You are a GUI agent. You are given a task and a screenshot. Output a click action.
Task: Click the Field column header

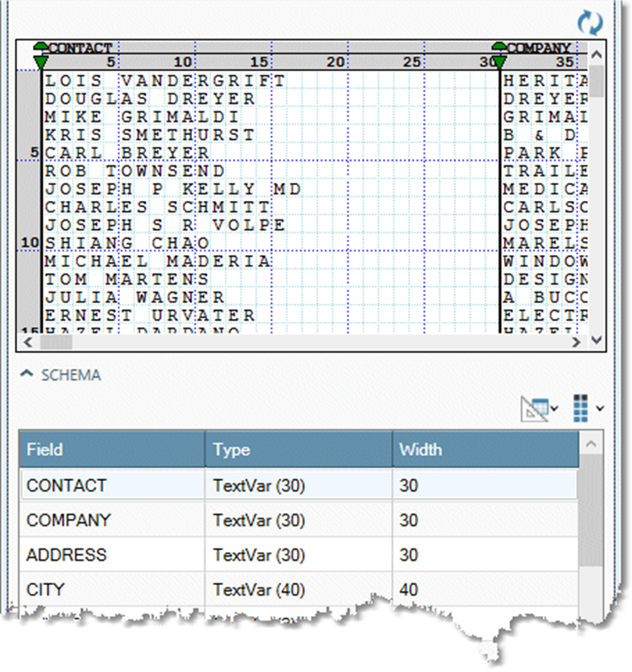112,450
